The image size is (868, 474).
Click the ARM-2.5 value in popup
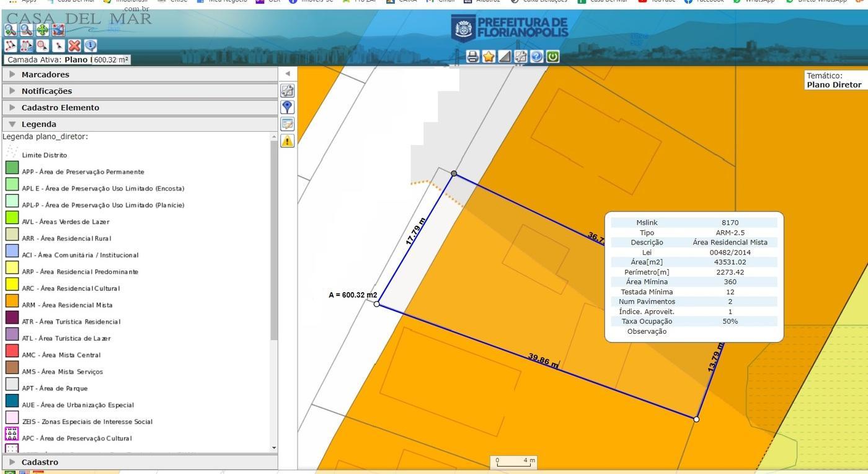click(730, 233)
